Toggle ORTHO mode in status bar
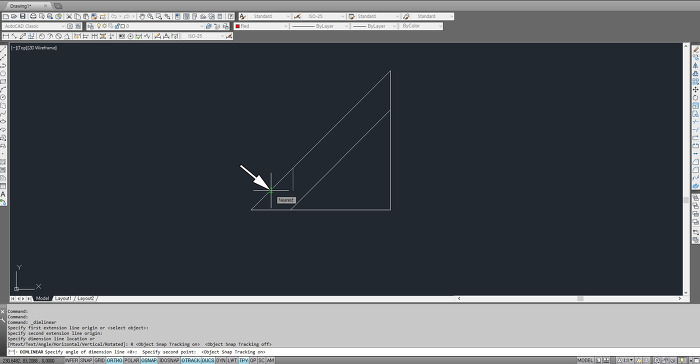Screen dimensions: 700x364 tap(114, 360)
